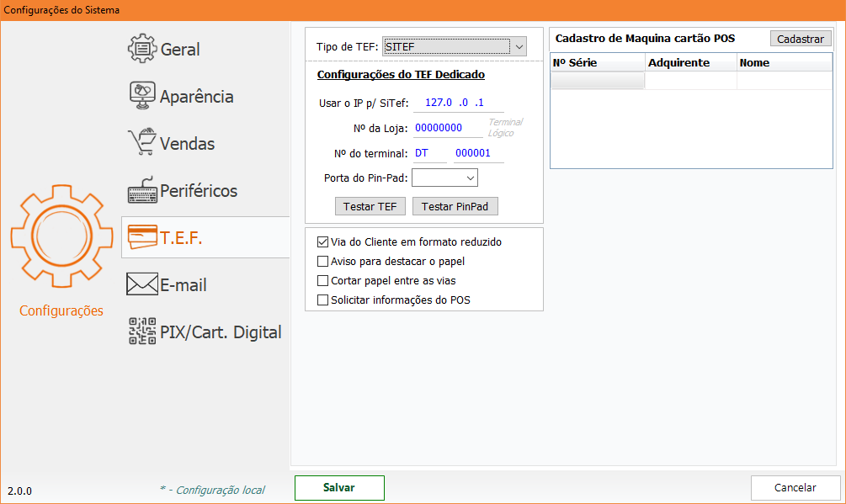Viewport: 846px width, 504px height.
Task: Click the SiTef IP address field
Action: pyautogui.click(x=458, y=103)
